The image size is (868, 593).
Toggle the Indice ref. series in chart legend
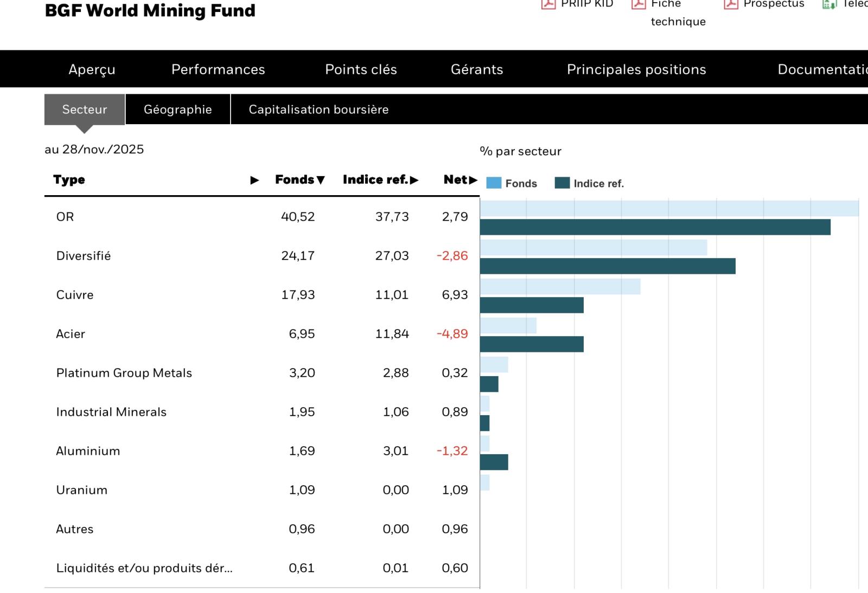598,184
